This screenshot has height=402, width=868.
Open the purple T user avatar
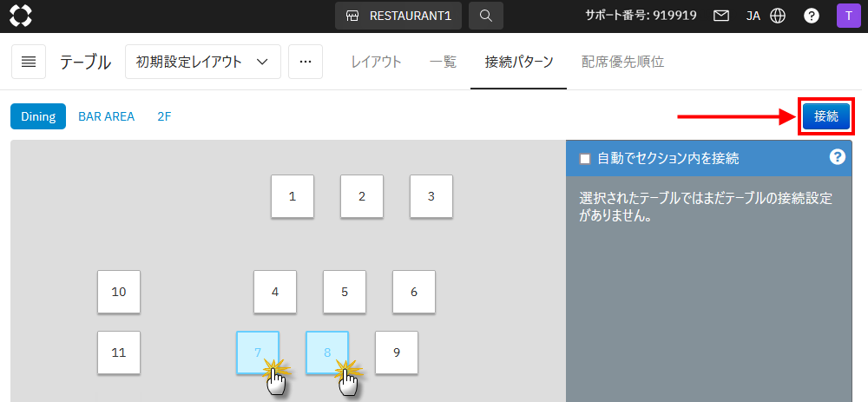point(848,16)
